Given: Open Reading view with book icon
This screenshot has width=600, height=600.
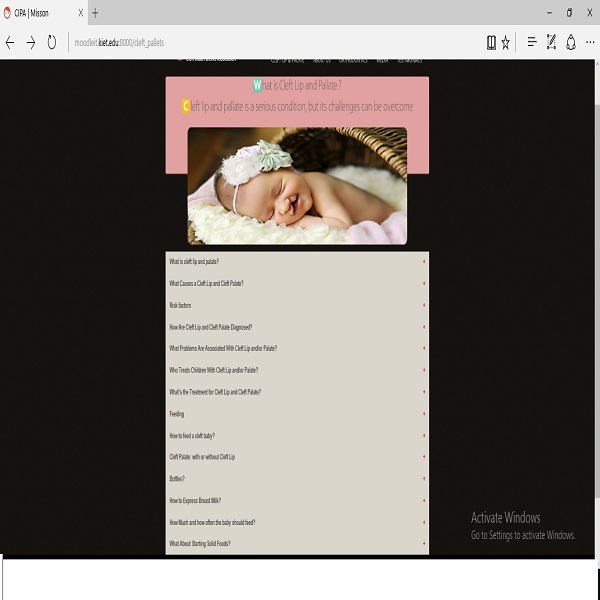Looking at the screenshot, I should 491,42.
